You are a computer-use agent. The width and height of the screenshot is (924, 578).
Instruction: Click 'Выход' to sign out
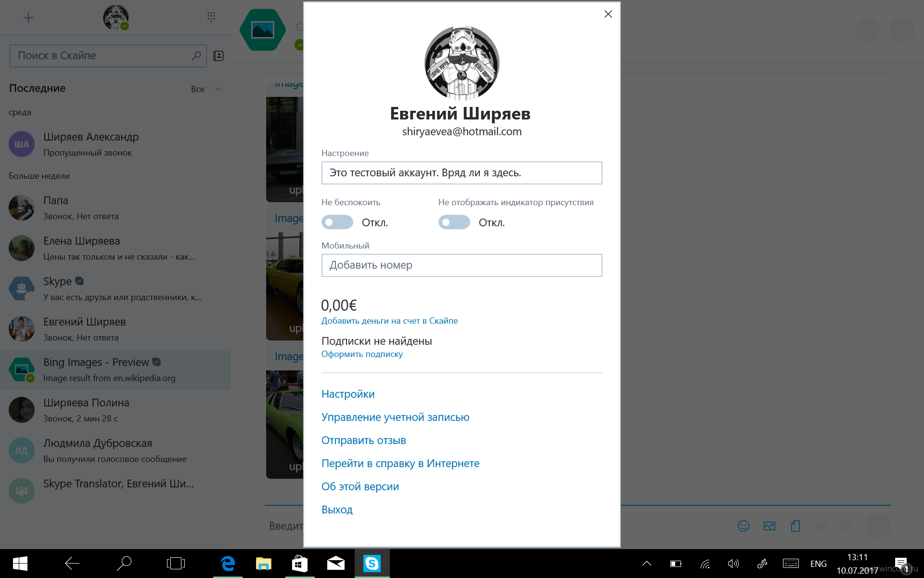point(337,510)
